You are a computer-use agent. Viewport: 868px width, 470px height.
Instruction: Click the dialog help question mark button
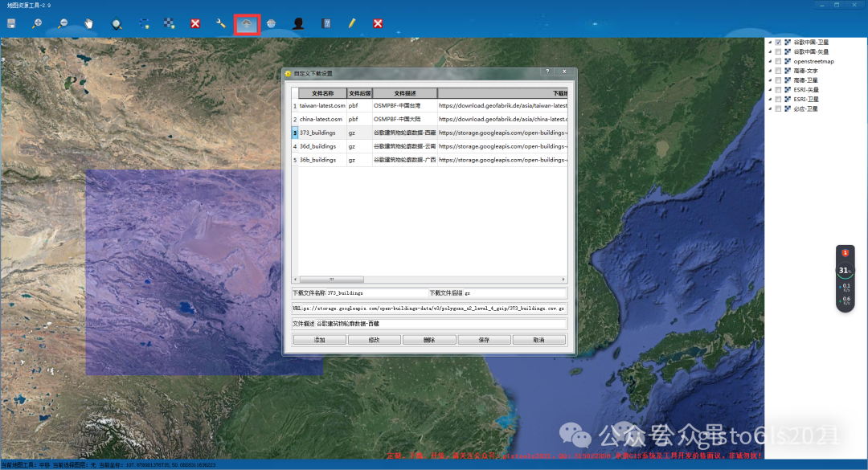547,72
